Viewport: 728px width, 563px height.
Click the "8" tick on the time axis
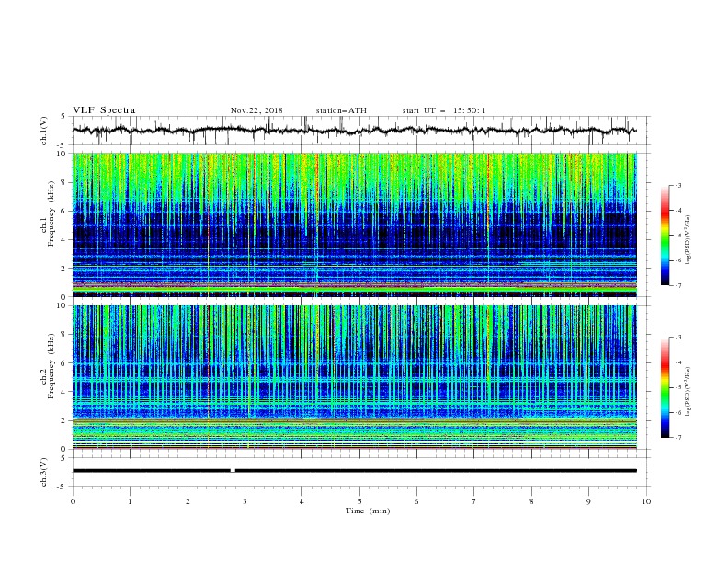(x=531, y=501)
